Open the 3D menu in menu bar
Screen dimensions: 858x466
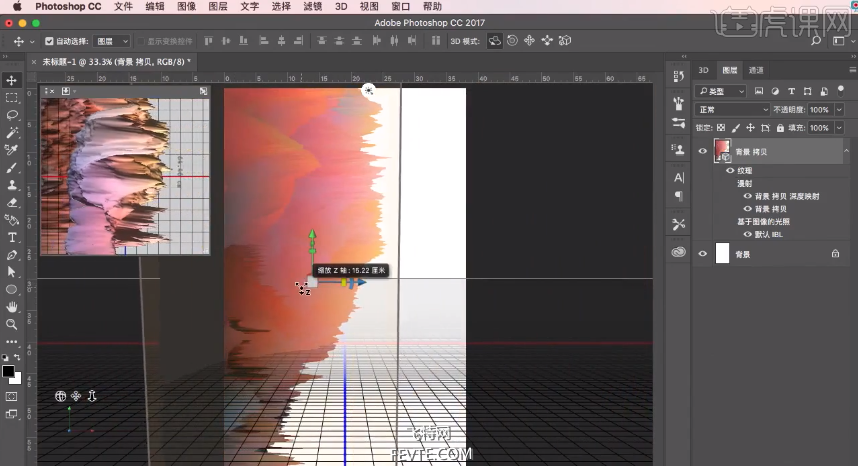[x=341, y=7]
